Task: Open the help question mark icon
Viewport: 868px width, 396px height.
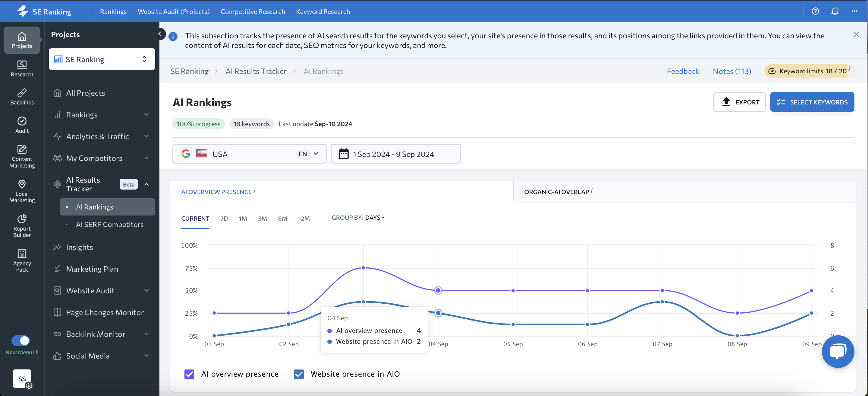Action: coord(815,11)
